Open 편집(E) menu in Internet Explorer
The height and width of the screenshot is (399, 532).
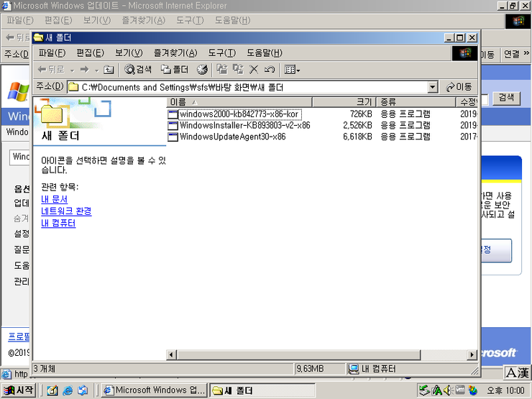[58, 20]
